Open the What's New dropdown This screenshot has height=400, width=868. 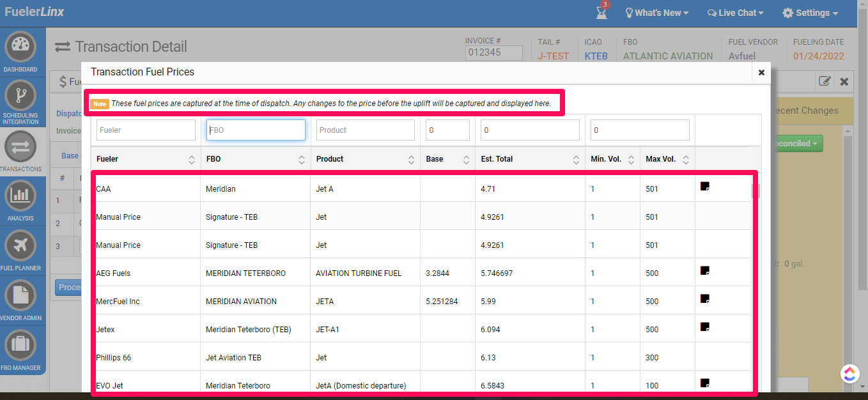click(x=656, y=13)
